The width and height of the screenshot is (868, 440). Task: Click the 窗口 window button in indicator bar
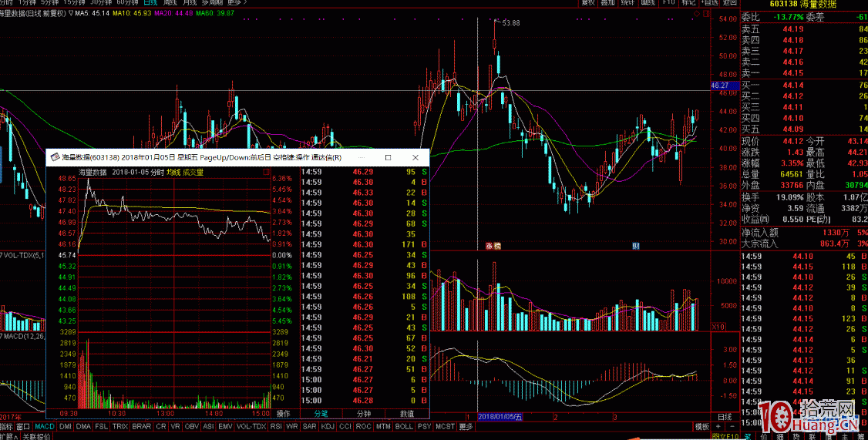point(23,427)
